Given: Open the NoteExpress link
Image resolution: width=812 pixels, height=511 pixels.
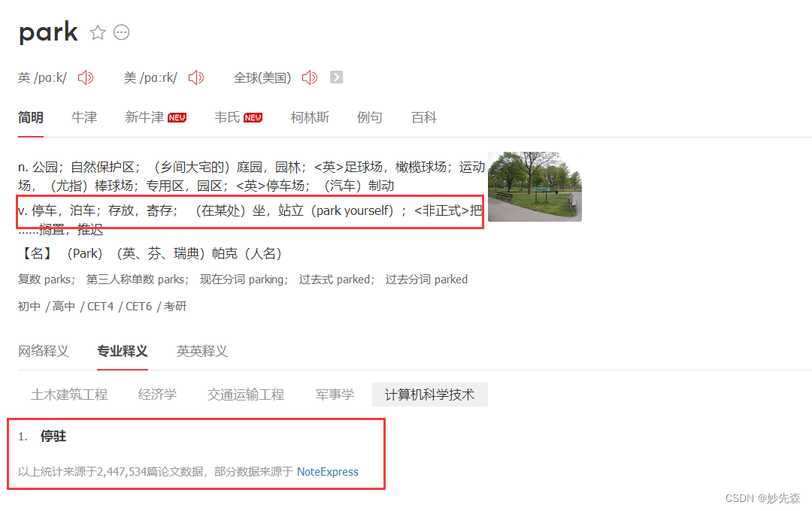Looking at the screenshot, I should tap(328, 472).
